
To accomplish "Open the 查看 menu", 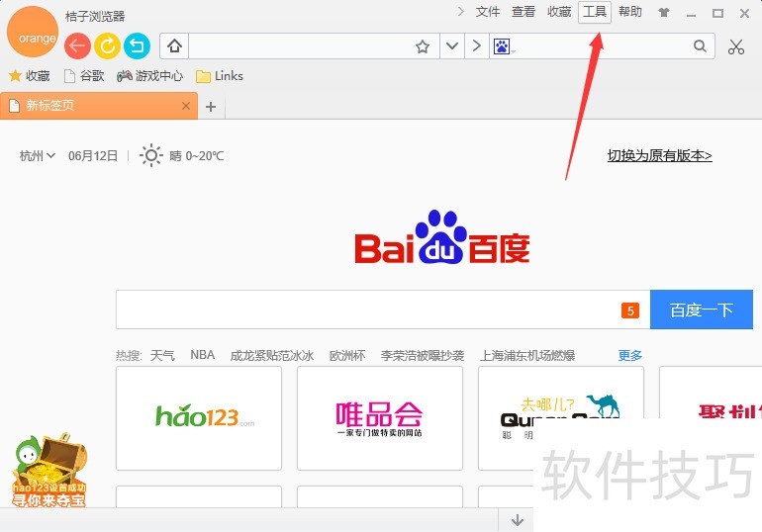I will coord(524,12).
